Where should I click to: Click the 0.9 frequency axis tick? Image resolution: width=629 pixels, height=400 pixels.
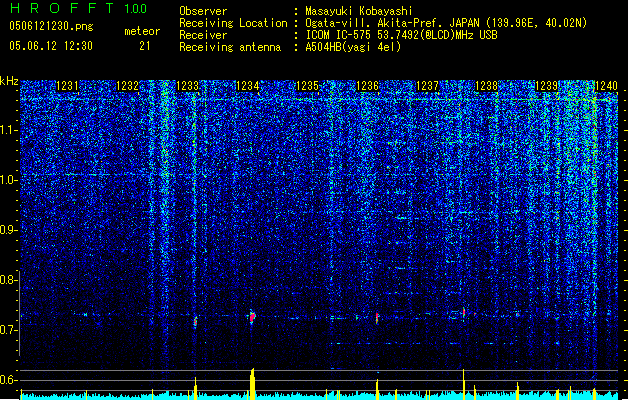[x=9, y=230]
